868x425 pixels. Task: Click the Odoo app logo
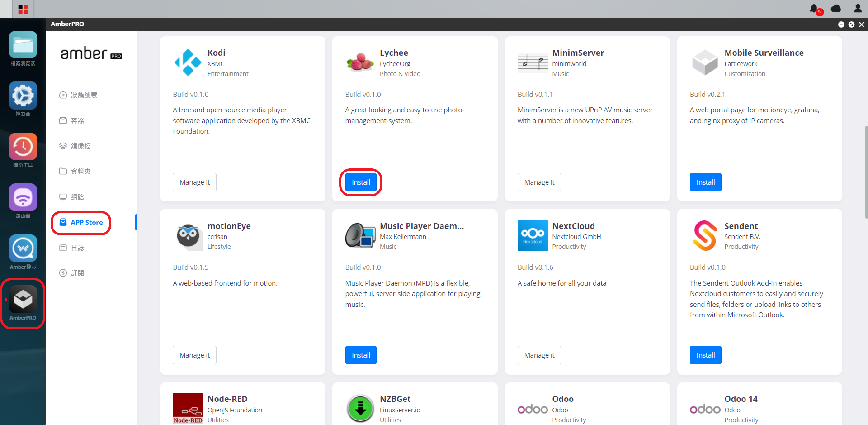pyautogui.click(x=533, y=409)
